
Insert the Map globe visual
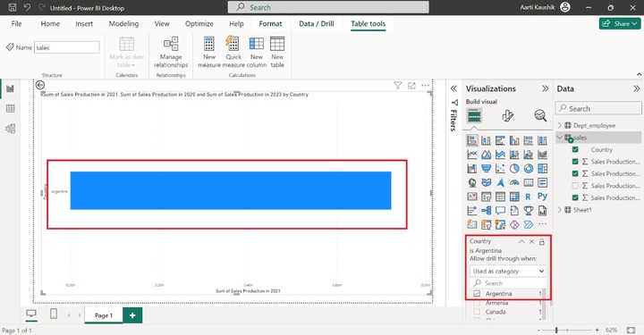[472, 182]
